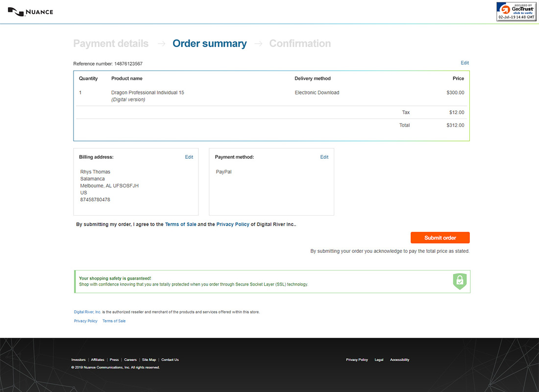Click the billing name Rhys Thomas
539x392 pixels.
tap(95, 171)
